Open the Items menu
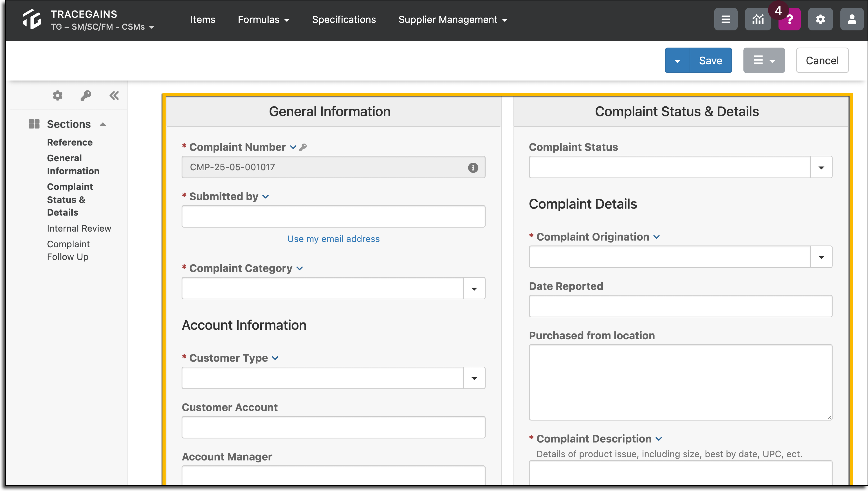The width and height of the screenshot is (868, 491). point(203,20)
